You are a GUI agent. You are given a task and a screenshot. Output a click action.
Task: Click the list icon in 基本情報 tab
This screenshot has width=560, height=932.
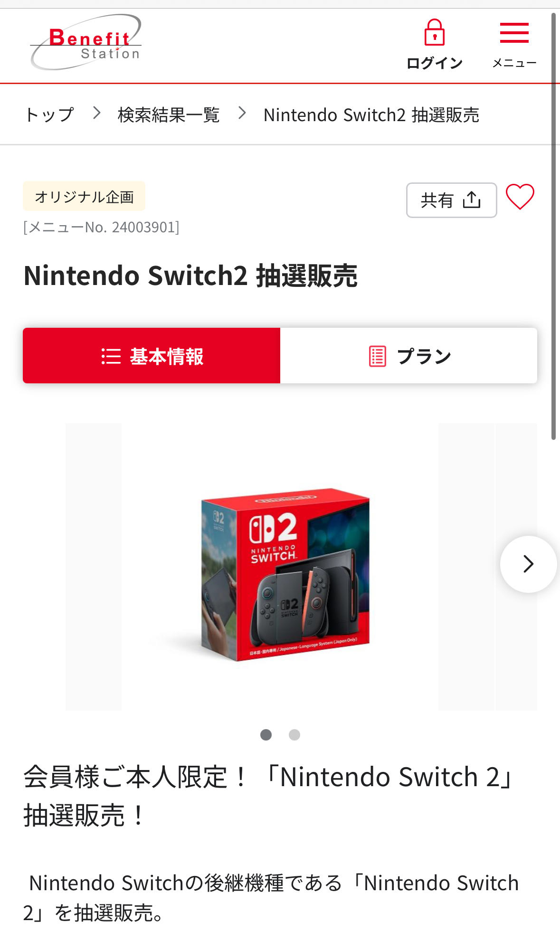pos(111,356)
